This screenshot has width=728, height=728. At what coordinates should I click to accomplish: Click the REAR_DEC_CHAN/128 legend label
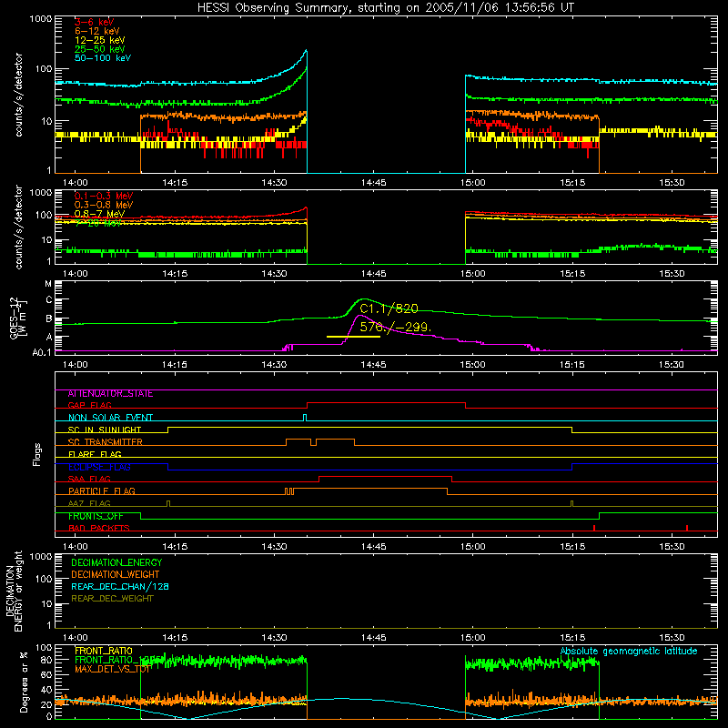pos(120,586)
